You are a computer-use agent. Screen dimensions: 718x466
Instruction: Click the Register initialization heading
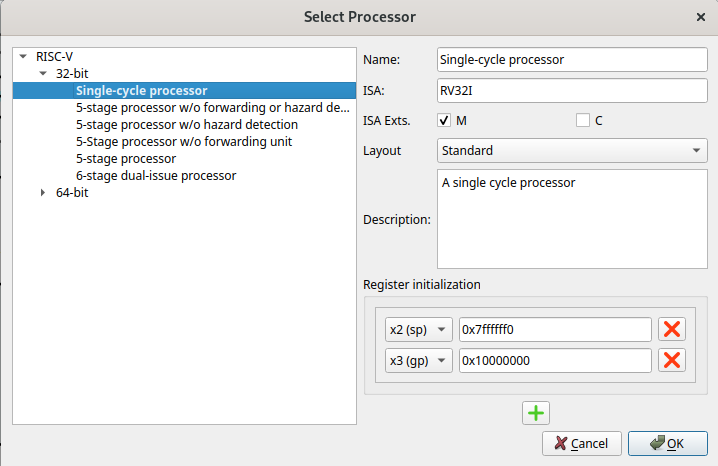click(x=422, y=285)
